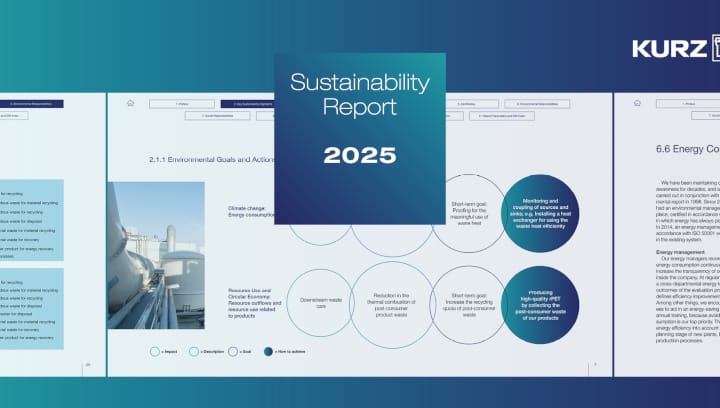This screenshot has width=720, height=408.
Task: Click the home icon on the right page
Action: [x=637, y=103]
